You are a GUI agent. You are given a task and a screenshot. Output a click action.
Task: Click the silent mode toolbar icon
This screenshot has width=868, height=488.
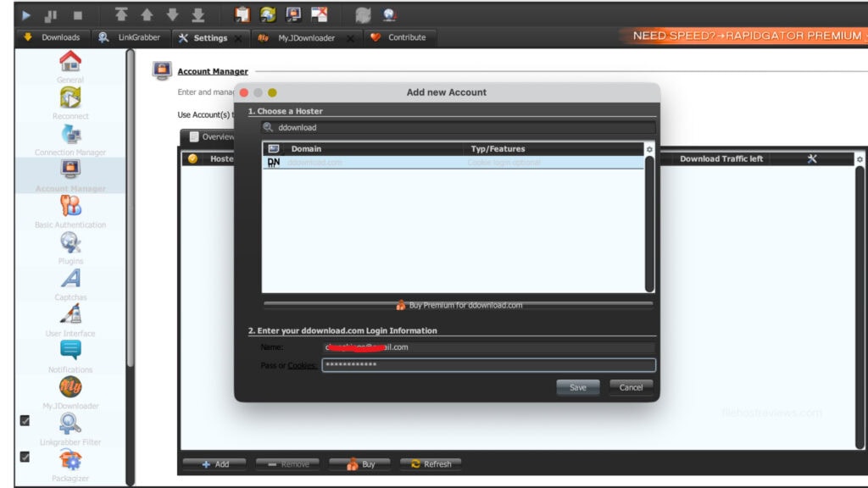click(x=320, y=15)
